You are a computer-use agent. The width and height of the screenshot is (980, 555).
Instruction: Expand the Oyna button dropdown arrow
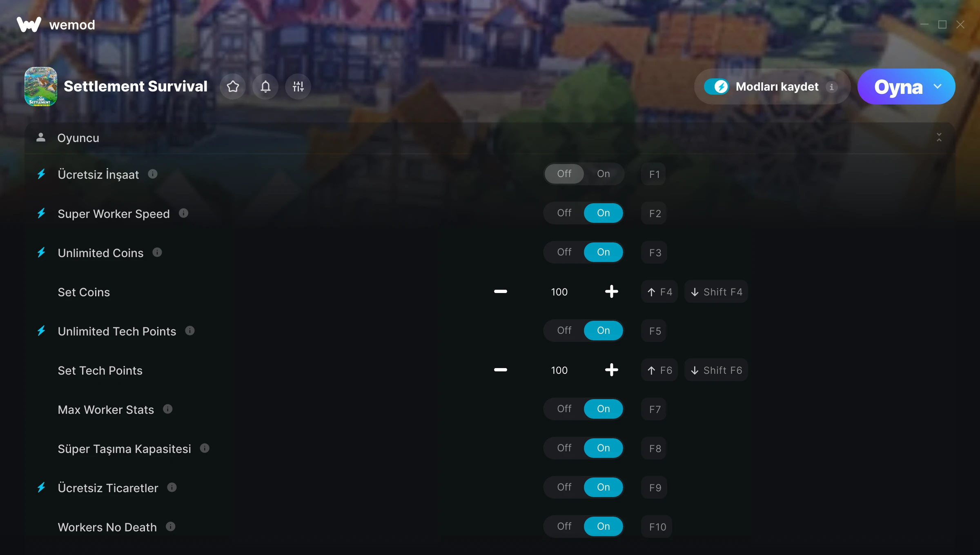(938, 87)
